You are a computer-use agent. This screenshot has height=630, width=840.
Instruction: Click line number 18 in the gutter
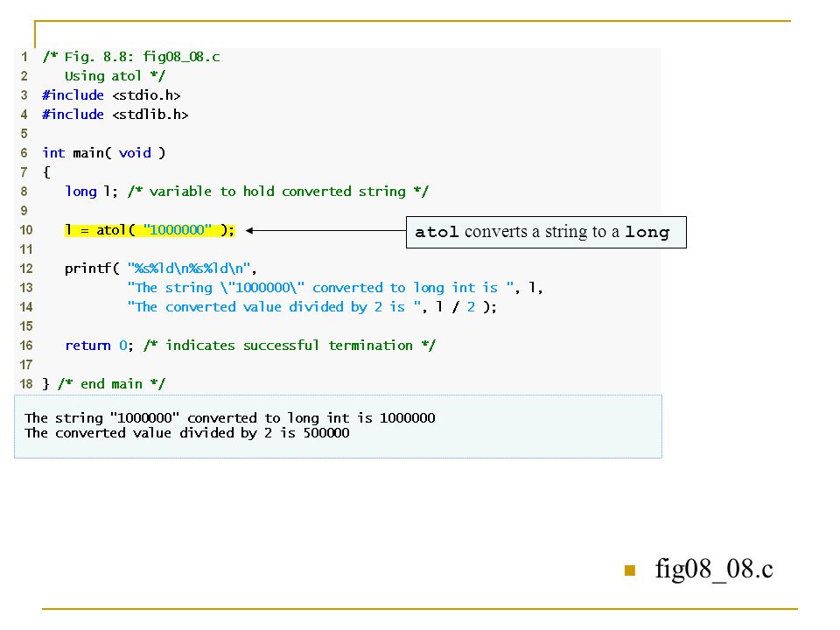[26, 384]
